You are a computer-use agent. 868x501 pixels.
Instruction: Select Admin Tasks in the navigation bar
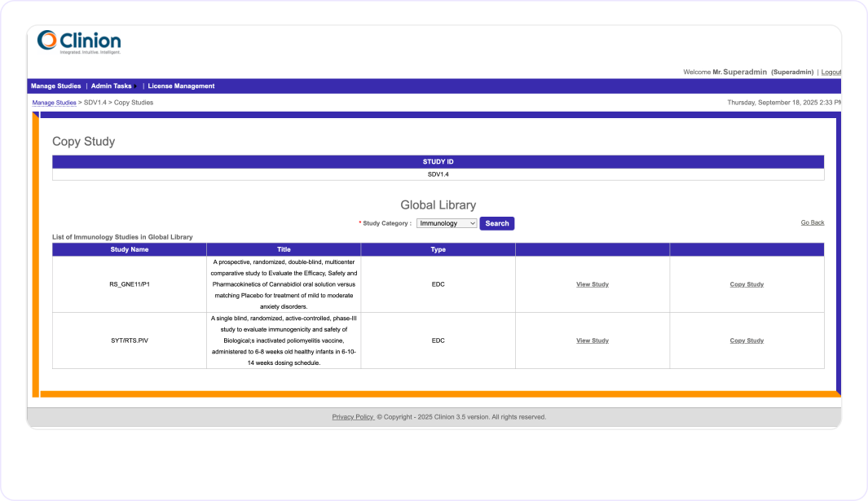coord(112,86)
